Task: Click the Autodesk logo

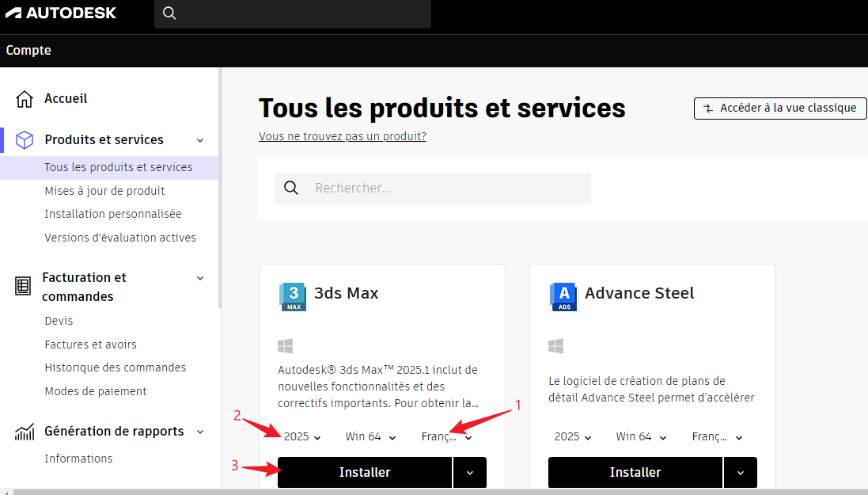Action: click(61, 13)
